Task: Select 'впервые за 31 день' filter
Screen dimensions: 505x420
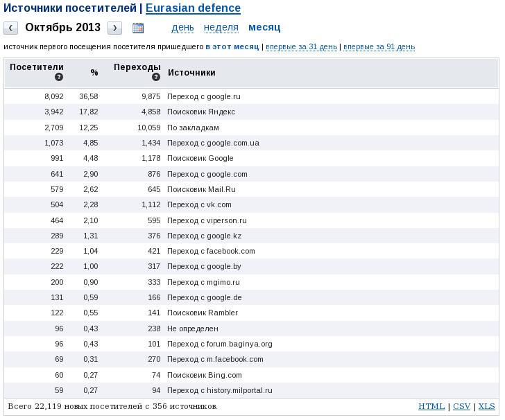Action: point(302,46)
